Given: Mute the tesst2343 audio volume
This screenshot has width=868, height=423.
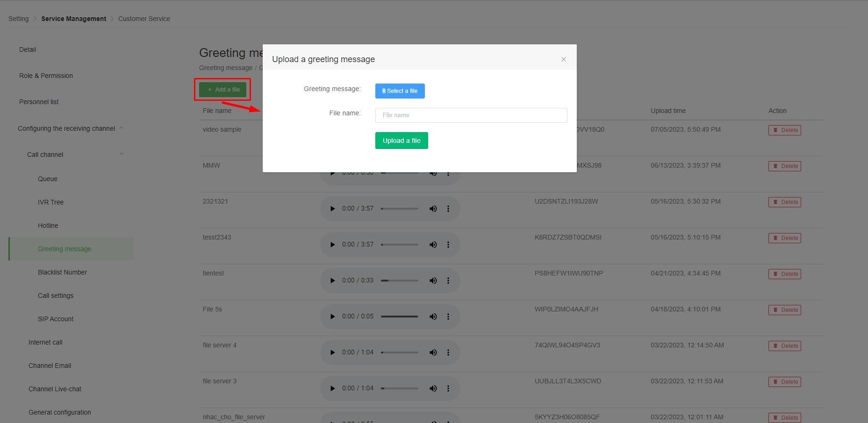Looking at the screenshot, I should click(x=433, y=245).
